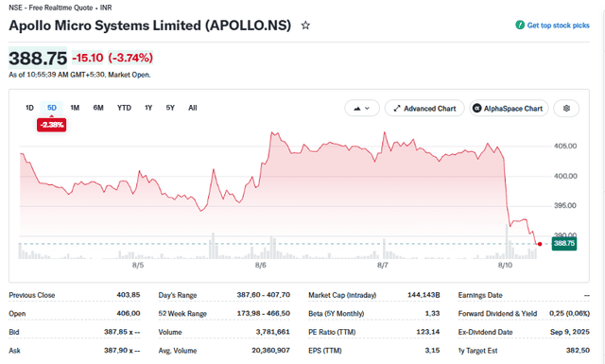
Task: Select the 5D time range
Action: [x=52, y=108]
